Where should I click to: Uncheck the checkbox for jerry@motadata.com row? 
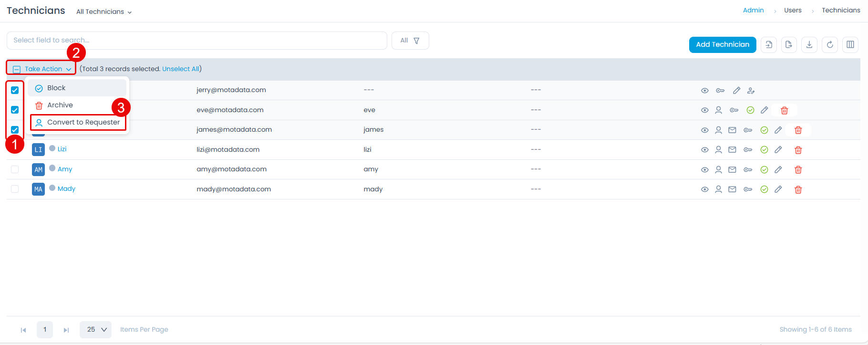(15, 90)
